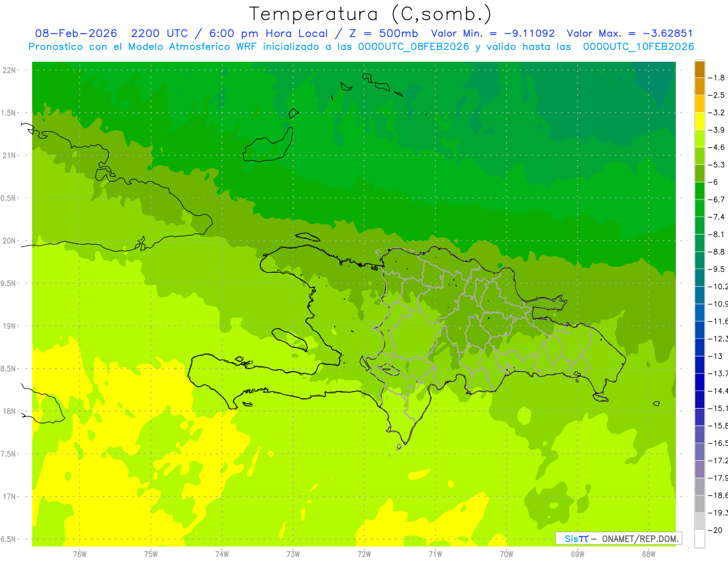Select the "2200 UTC" time text

click(160, 33)
